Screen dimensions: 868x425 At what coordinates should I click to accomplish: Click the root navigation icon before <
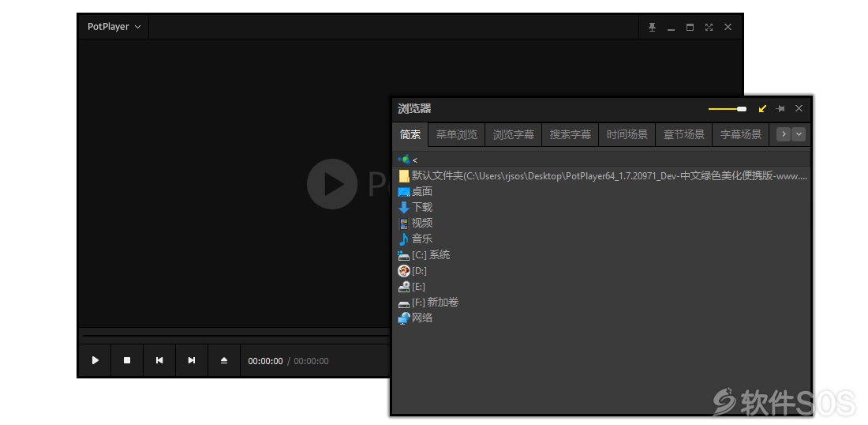[404, 160]
